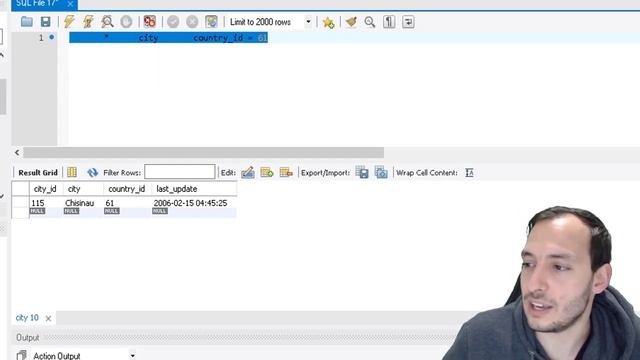
Task: Insert new row icon
Action: pos(267,173)
